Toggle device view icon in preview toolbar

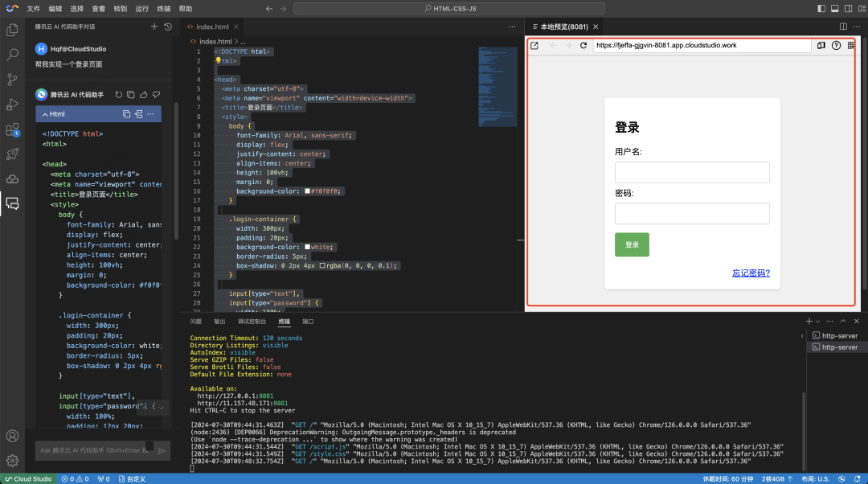[x=821, y=45]
